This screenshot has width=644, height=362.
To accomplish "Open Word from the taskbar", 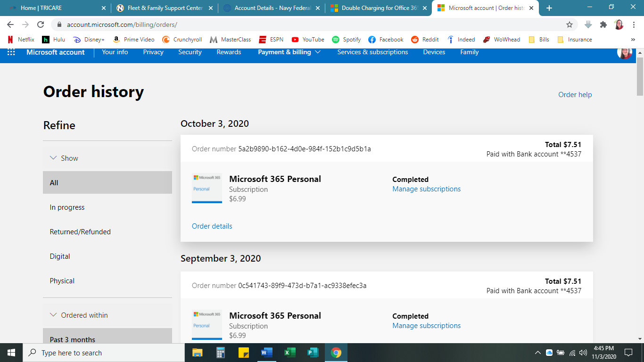I will (x=266, y=353).
